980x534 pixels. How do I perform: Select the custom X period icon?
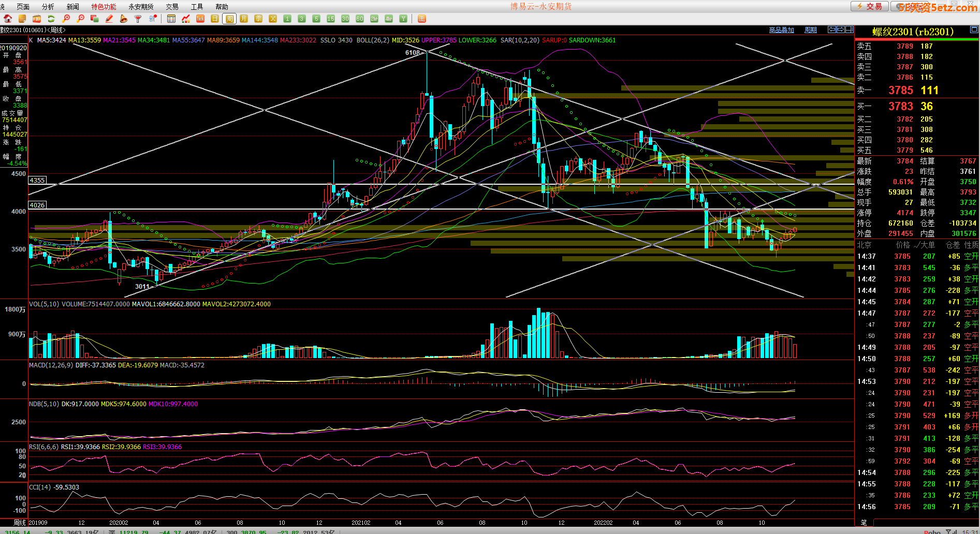[x=273, y=19]
